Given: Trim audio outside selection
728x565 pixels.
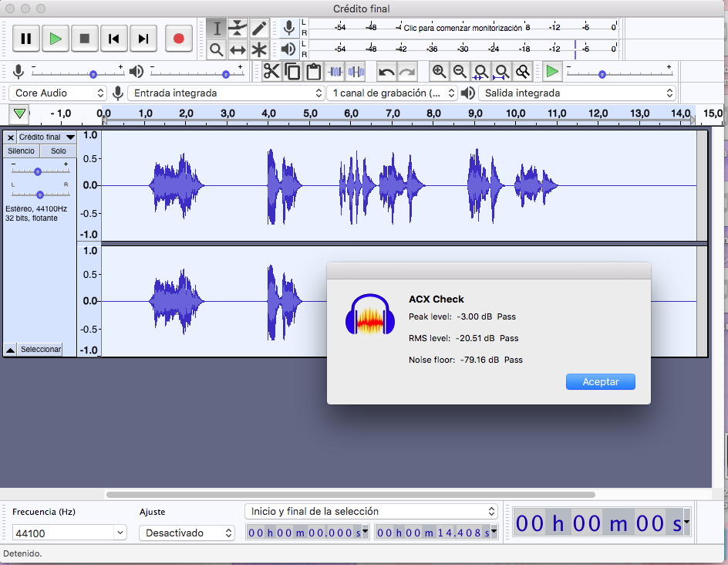Looking at the screenshot, I should (335, 72).
